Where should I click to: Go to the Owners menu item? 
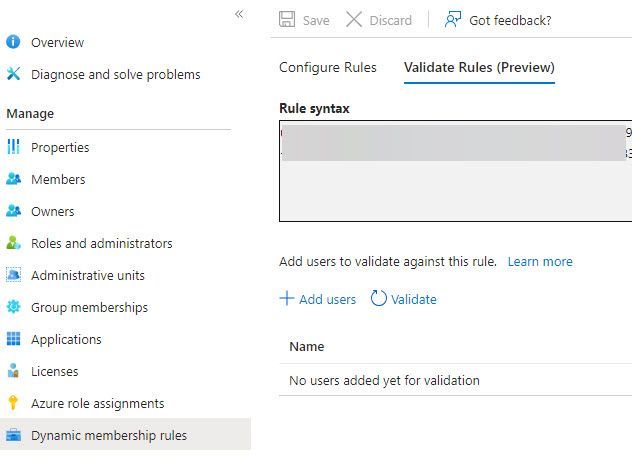(52, 211)
